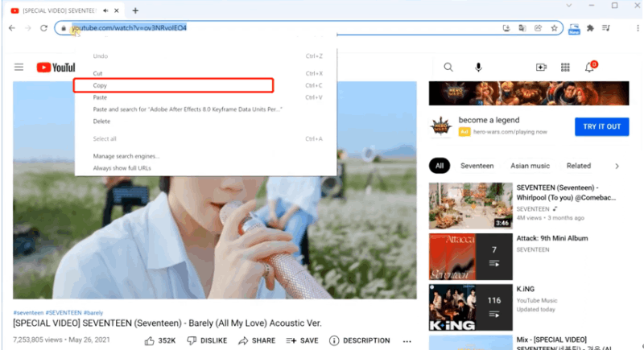
Task: Open the Attack: 9th Mini Album title
Action: point(552,238)
